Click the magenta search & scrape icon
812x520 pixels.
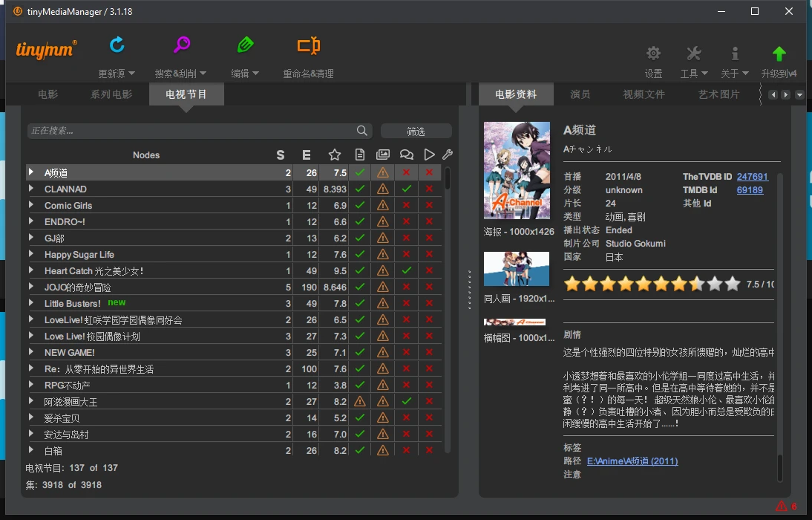coord(181,45)
